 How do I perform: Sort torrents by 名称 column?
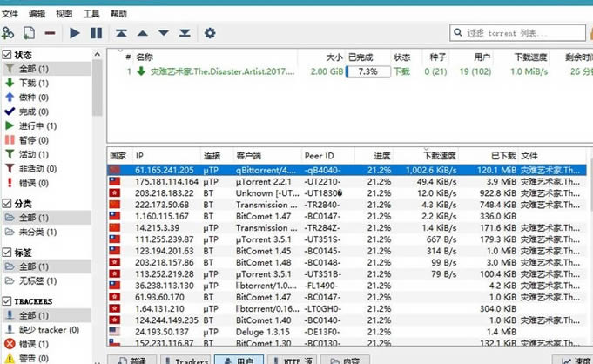[x=216, y=57]
